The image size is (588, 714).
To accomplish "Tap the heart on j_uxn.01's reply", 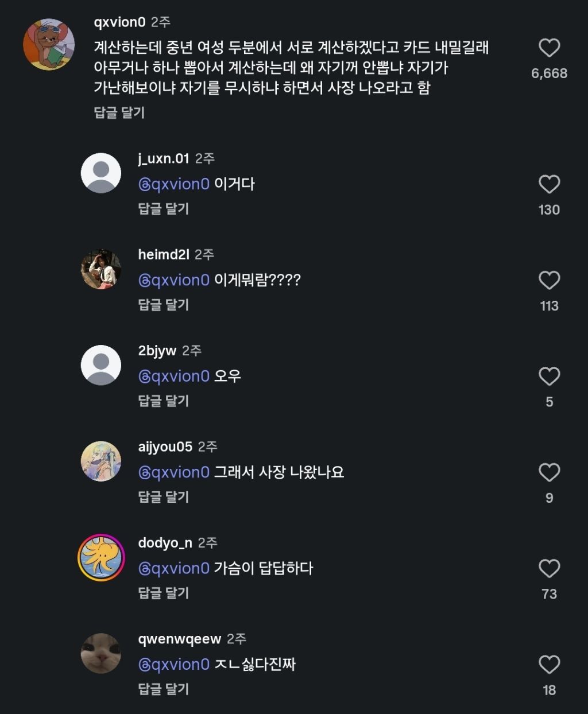I will (549, 184).
